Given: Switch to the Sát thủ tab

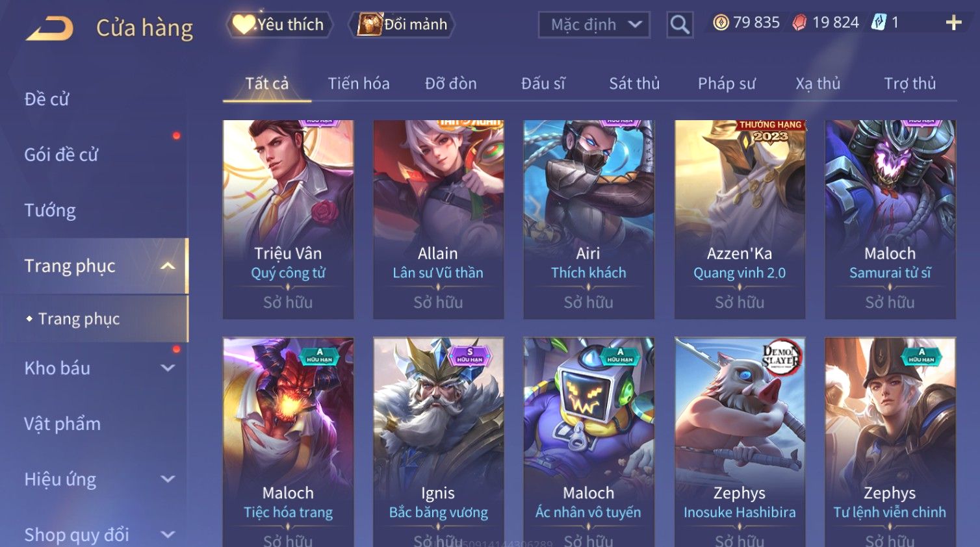Looking at the screenshot, I should pyautogui.click(x=634, y=83).
